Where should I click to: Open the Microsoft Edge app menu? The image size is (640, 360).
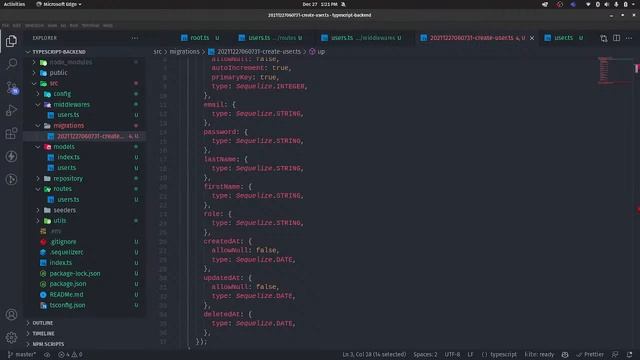click(x=59, y=4)
